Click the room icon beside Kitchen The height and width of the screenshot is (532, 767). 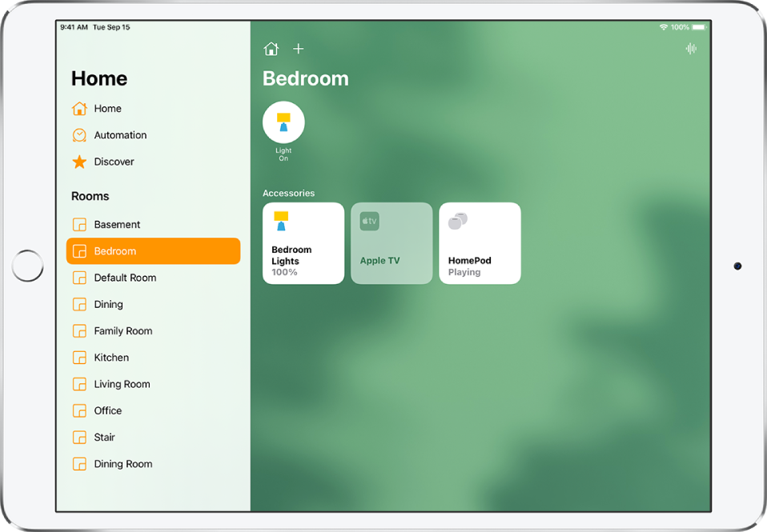point(79,358)
